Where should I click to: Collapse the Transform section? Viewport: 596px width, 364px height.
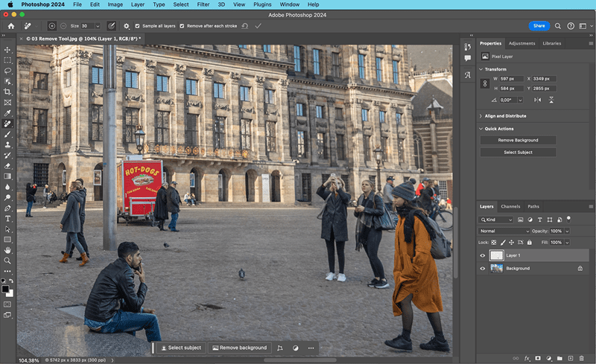pyautogui.click(x=481, y=69)
